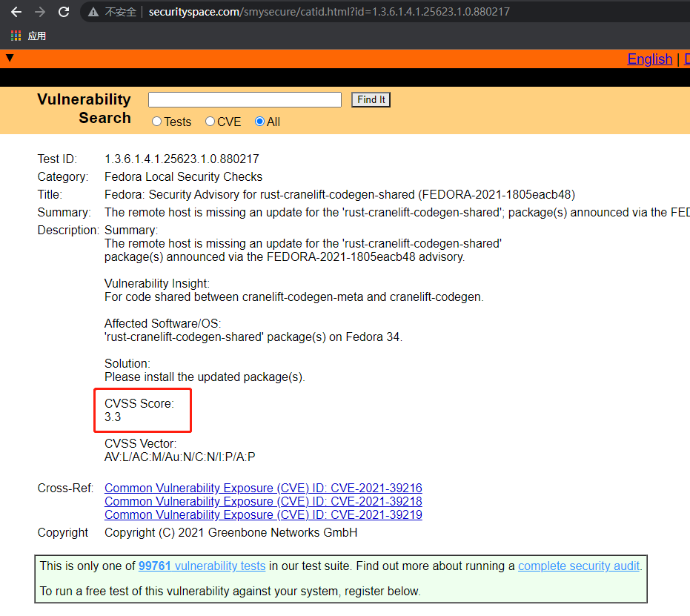Image resolution: width=690 pixels, height=616 pixels.
Task: Select the All radio button
Action: 259,122
